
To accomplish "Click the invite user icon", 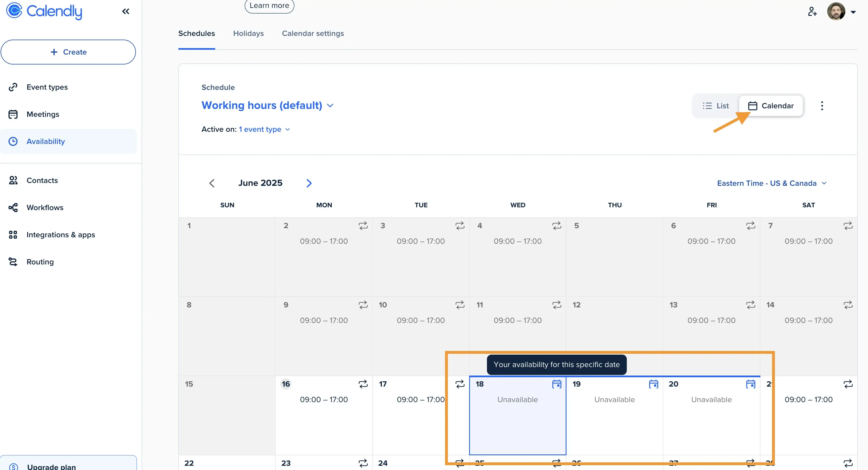I will tap(812, 11).
